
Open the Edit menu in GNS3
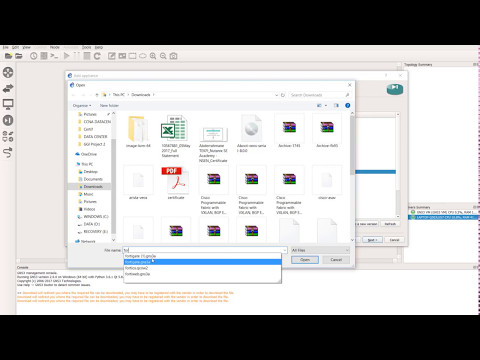tap(15, 47)
